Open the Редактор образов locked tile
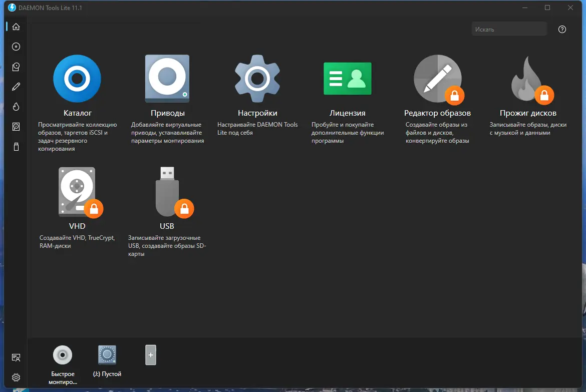This screenshot has height=392, width=586. pyautogui.click(x=438, y=79)
